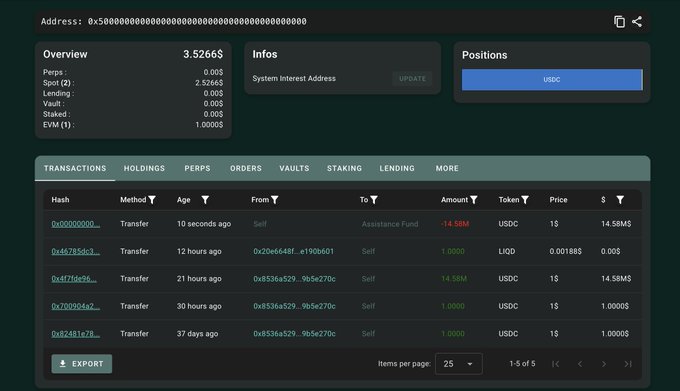Viewport: 680px width, 391px height.
Task: Open the From column filter
Action: [x=275, y=200]
